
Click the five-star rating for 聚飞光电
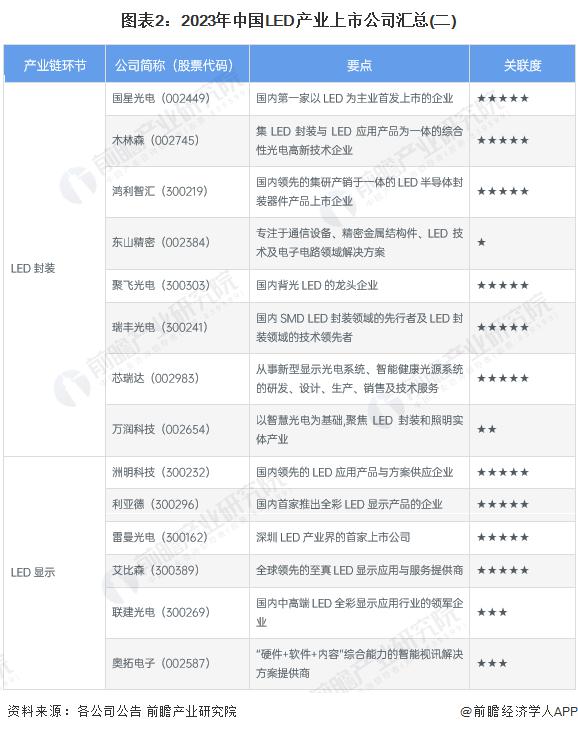(503, 285)
